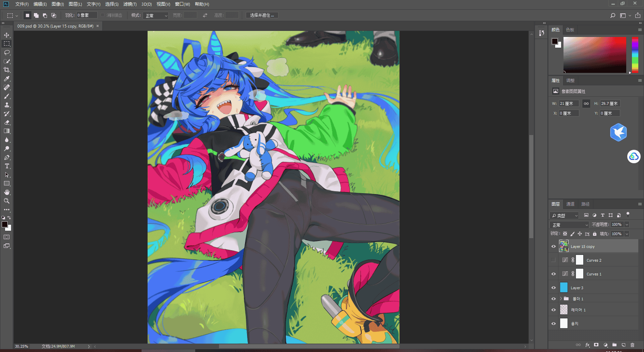The height and width of the screenshot is (352, 644).
Task: Click the 羽化 feather input field
Action: 87,15
